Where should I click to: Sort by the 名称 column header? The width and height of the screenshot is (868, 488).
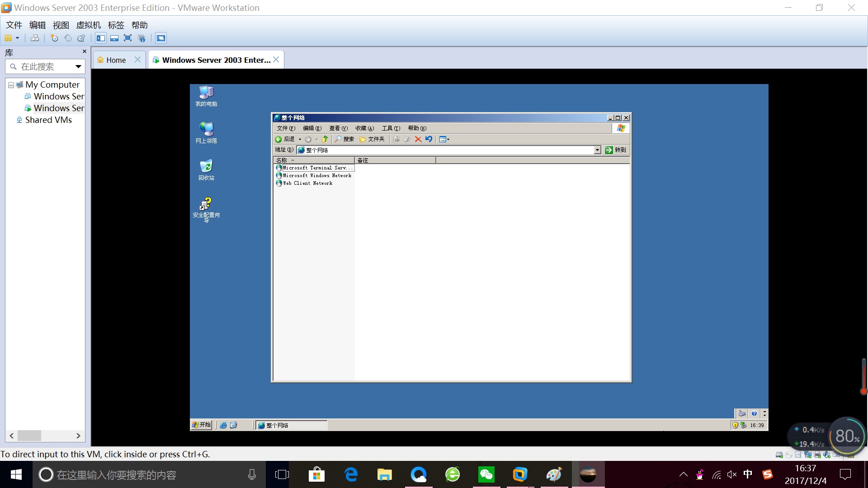tap(314, 160)
